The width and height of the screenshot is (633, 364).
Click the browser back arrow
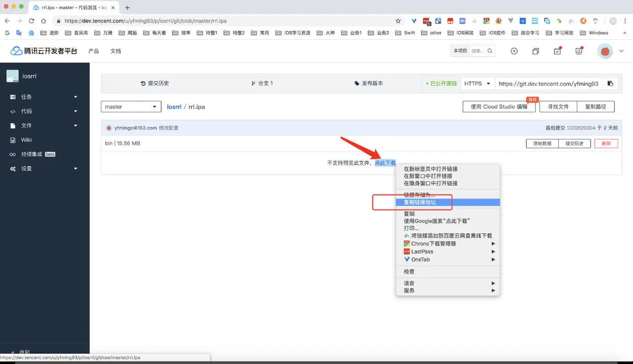tap(7, 21)
